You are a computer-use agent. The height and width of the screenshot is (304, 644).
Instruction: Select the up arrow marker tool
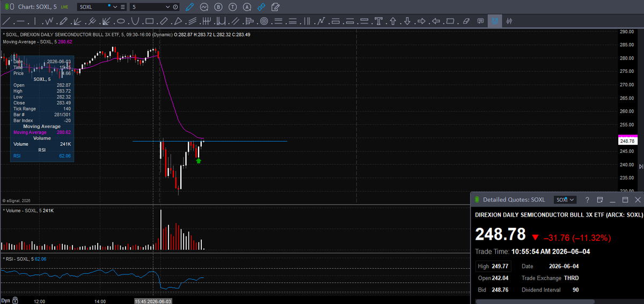tap(392, 21)
